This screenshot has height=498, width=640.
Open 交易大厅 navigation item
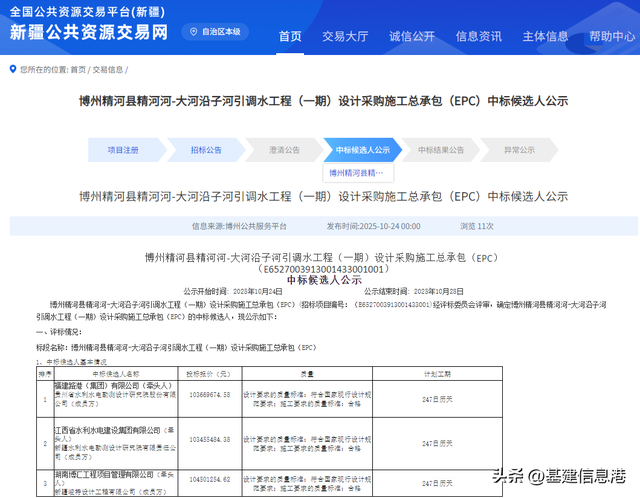345,36
